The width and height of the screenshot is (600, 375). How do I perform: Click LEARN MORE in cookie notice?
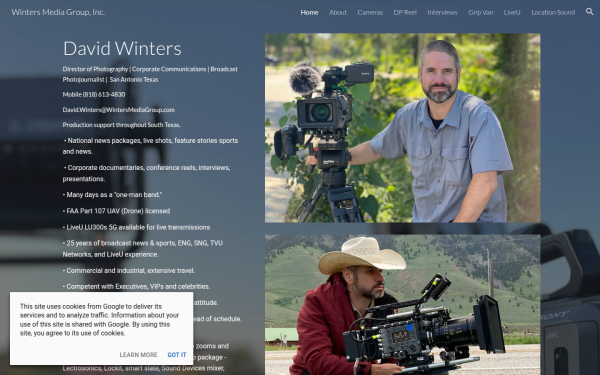pyautogui.click(x=138, y=355)
